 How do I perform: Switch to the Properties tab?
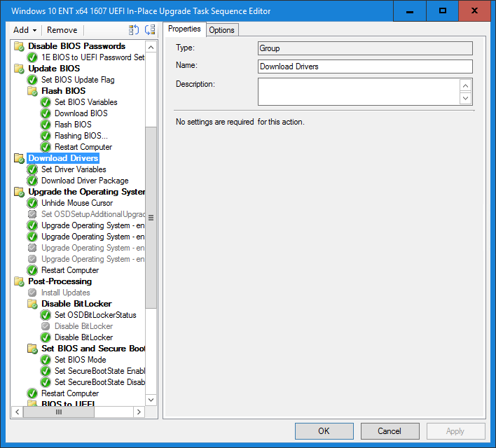coord(185,29)
